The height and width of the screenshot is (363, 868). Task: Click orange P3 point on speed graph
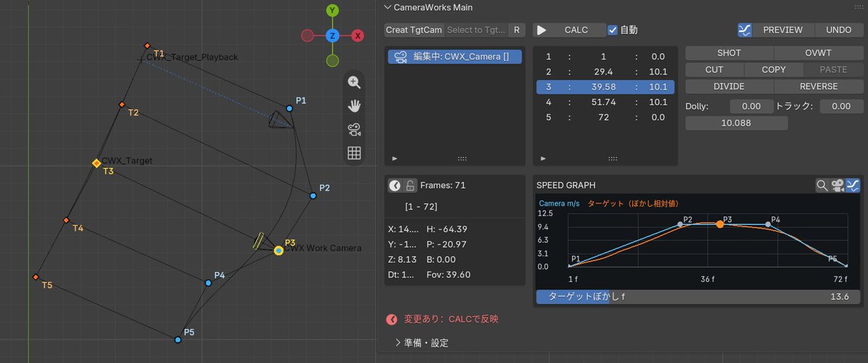(x=720, y=224)
